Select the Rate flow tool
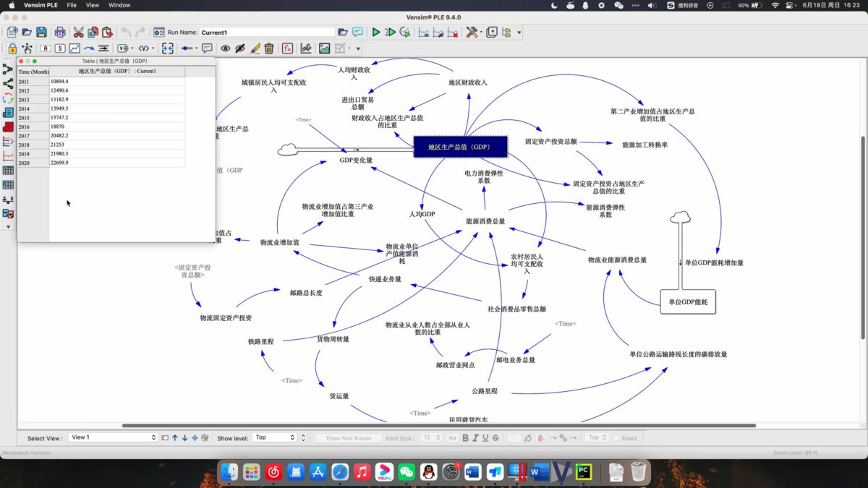The height and width of the screenshot is (488, 868). (103, 48)
